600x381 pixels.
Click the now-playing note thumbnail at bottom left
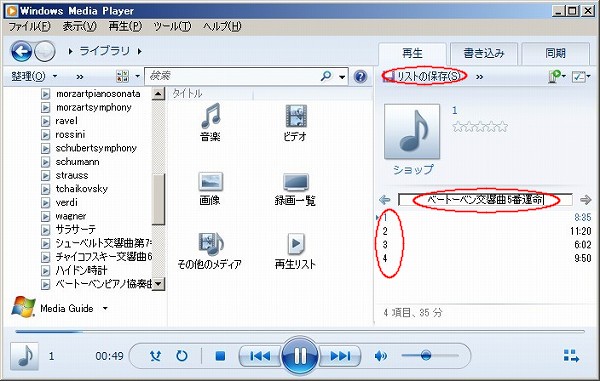[24, 356]
